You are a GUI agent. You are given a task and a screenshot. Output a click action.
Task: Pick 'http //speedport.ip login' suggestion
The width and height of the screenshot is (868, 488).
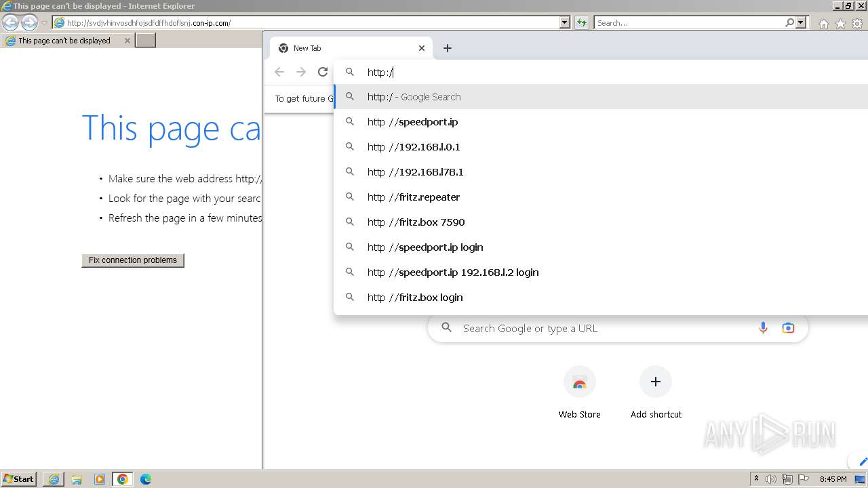tap(601, 247)
